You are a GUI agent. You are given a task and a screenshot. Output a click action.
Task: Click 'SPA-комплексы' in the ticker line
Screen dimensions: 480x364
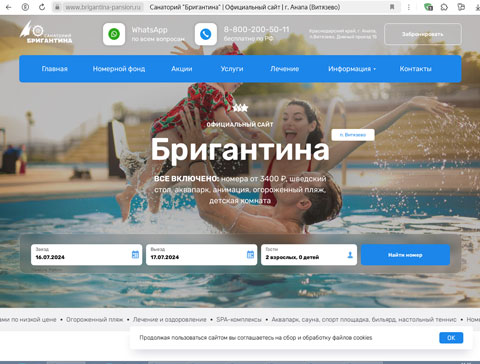tap(239, 319)
